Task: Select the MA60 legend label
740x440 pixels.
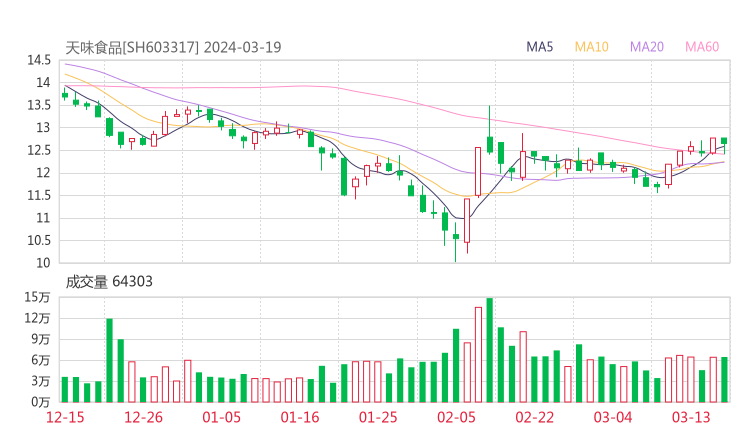Action: point(702,47)
